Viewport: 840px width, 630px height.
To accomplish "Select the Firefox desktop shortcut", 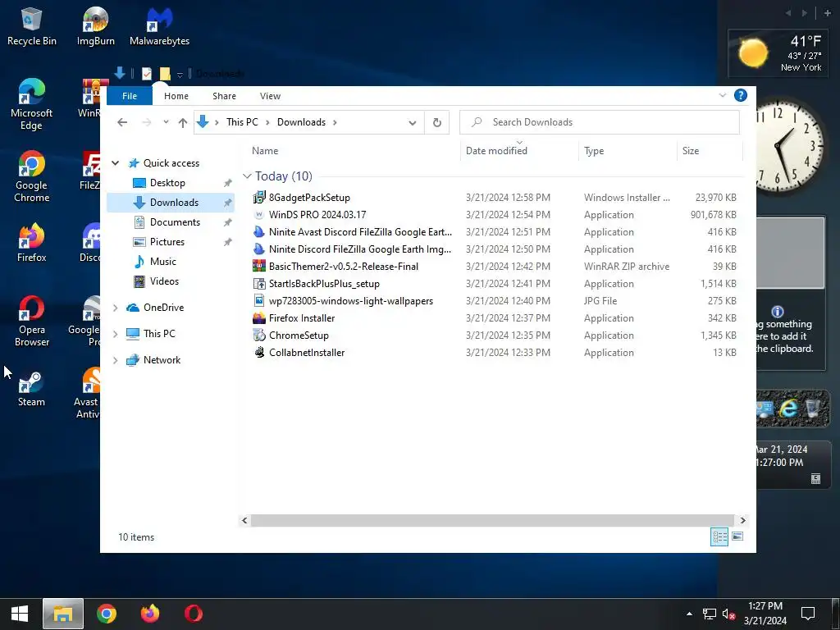I will point(32,243).
